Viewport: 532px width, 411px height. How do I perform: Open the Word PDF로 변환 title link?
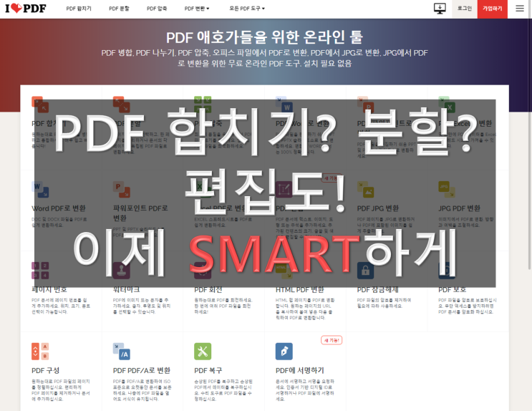tap(59, 208)
